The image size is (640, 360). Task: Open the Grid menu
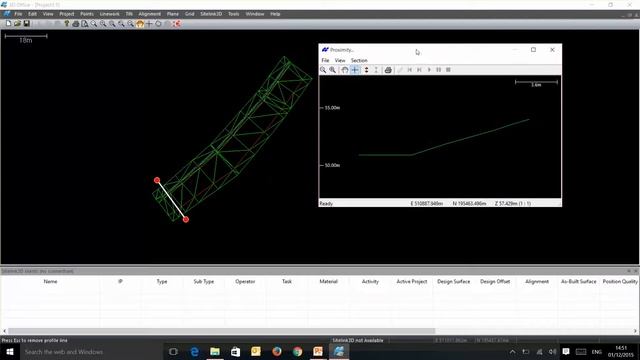pyautogui.click(x=189, y=14)
